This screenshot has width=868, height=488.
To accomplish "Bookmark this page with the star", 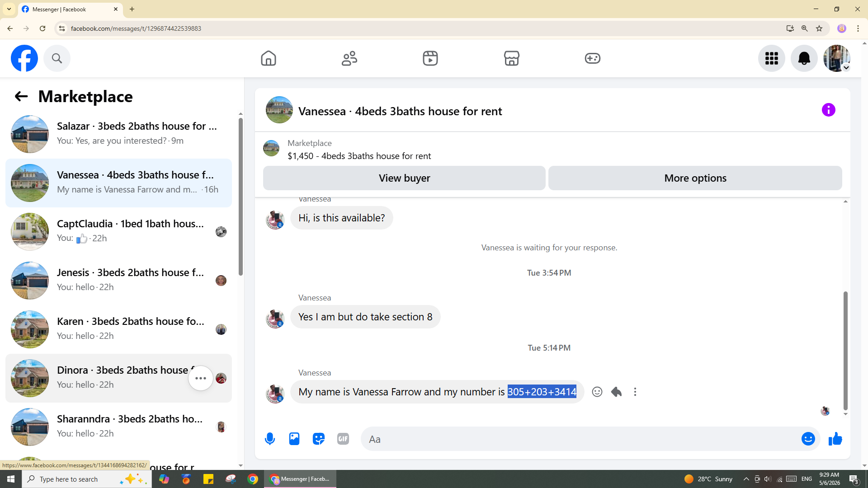I will click(x=819, y=28).
